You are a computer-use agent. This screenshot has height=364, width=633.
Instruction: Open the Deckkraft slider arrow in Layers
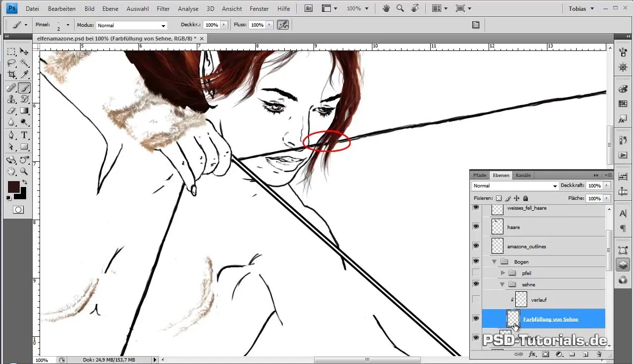(x=607, y=186)
